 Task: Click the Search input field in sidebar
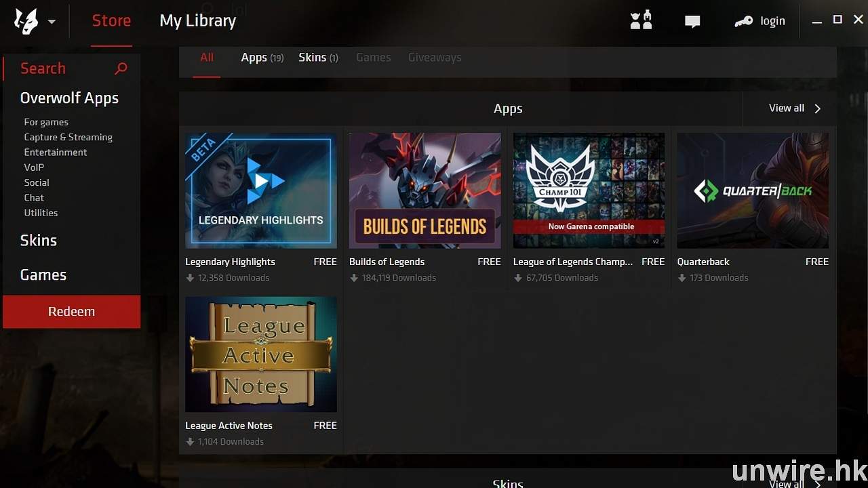[61, 68]
